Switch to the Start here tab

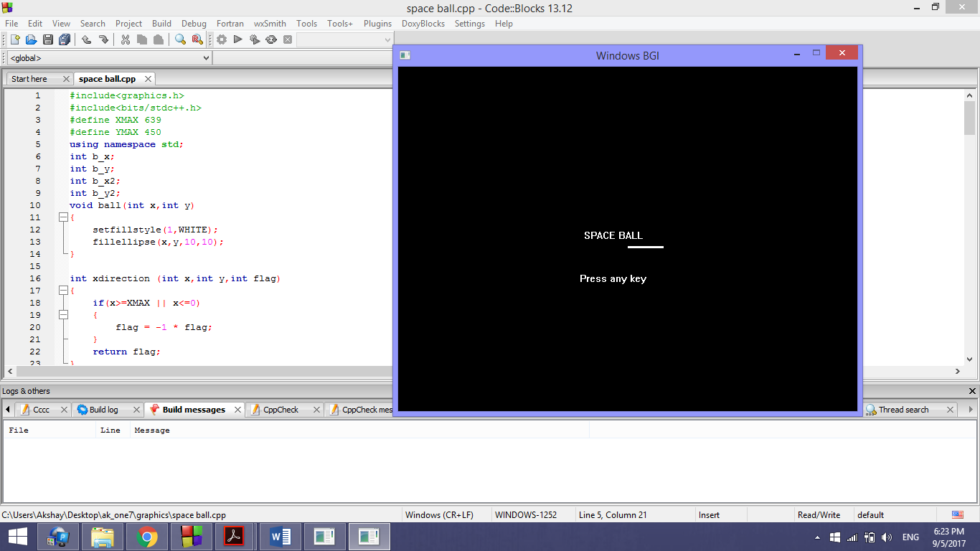point(29,79)
